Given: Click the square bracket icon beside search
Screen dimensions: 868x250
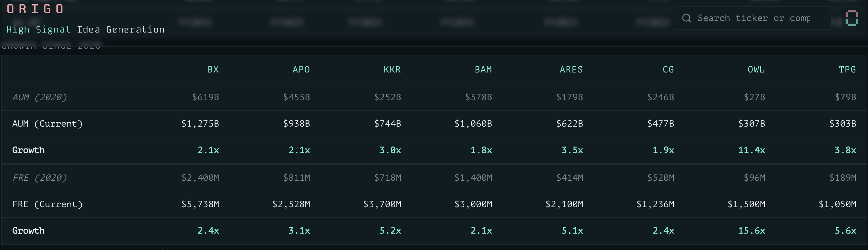Looking at the screenshot, I should [x=852, y=18].
